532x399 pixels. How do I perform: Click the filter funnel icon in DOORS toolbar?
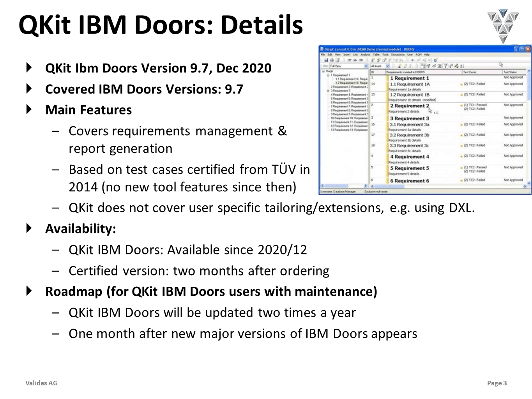point(445,66)
